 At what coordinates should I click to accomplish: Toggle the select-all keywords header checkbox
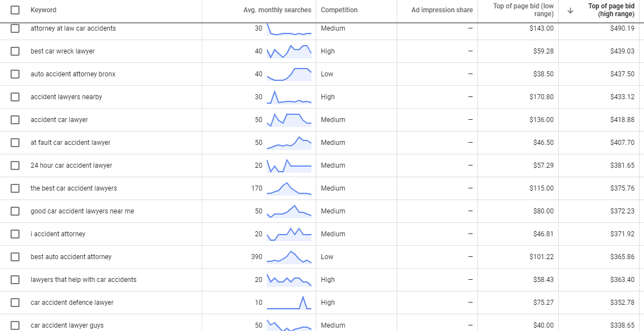tap(15, 10)
